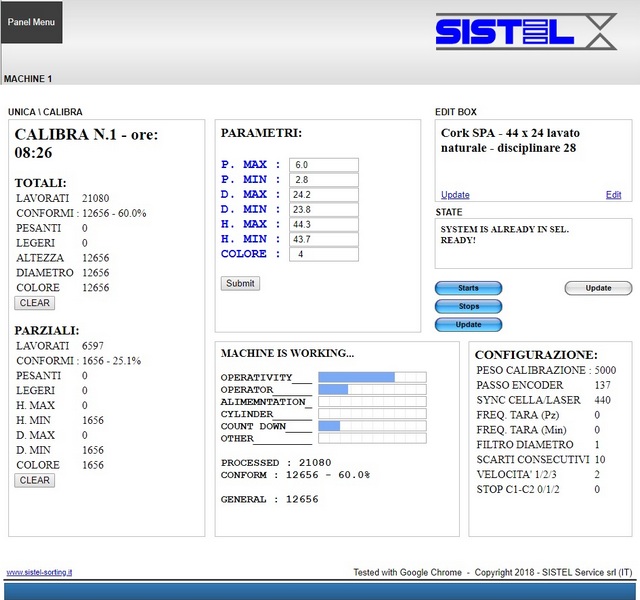Screen dimensions: 640x600
Task: Click the blue Stops button
Action: click(469, 306)
